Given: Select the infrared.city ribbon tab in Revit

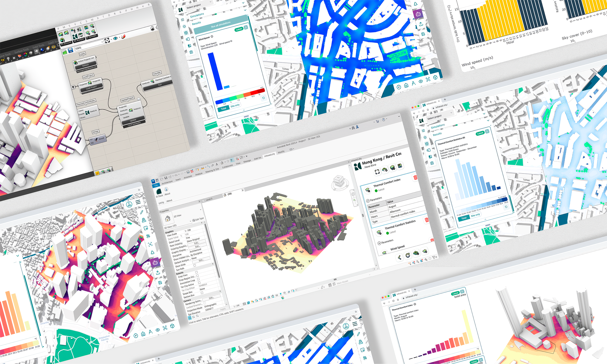Looking at the screenshot, I should coord(269,155).
